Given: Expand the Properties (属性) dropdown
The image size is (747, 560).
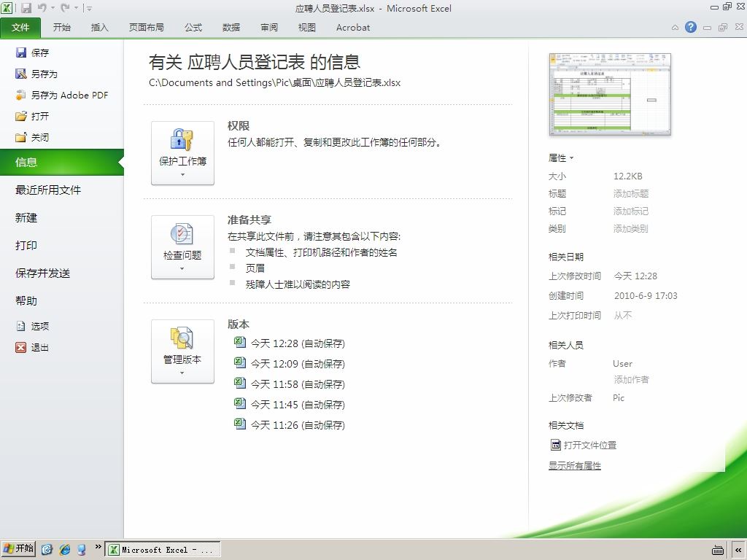Looking at the screenshot, I should coord(561,157).
